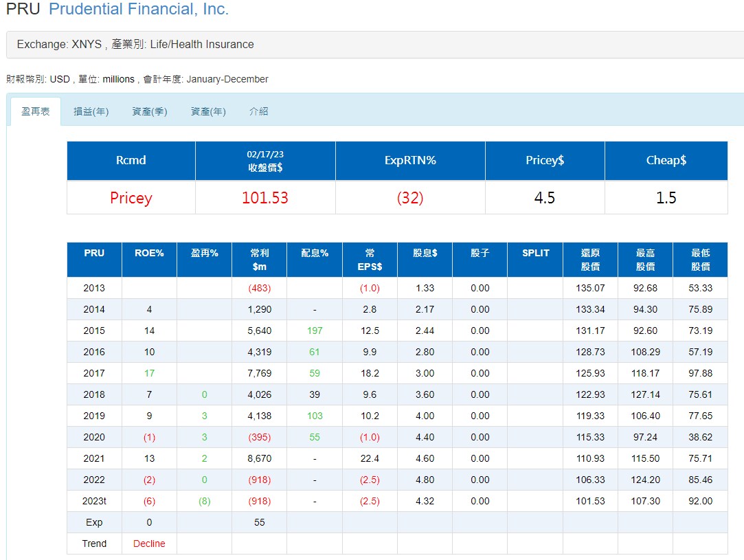Select the 介紹 tab
Image resolution: width=744 pixels, height=560 pixels.
coord(259,111)
